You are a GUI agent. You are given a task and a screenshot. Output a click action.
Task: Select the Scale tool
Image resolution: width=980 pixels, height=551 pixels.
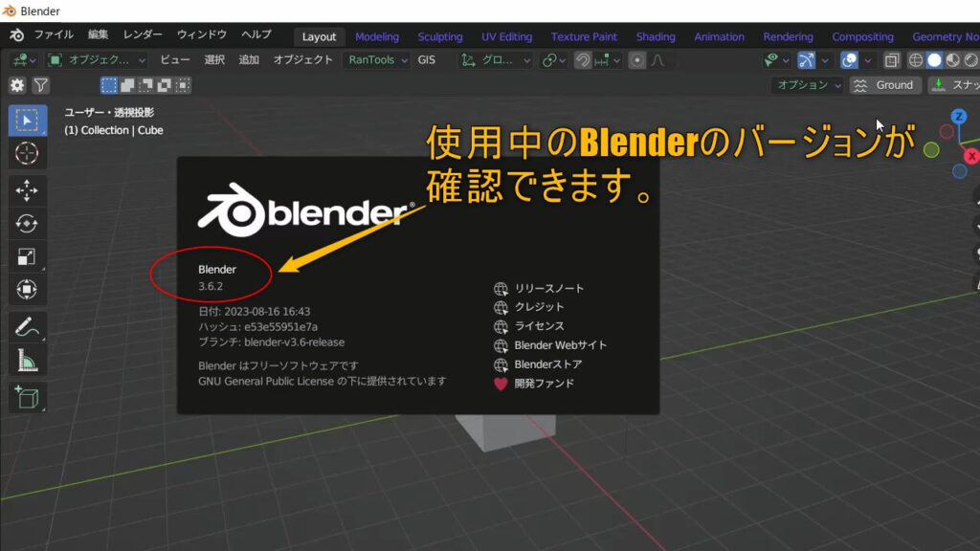click(x=27, y=256)
